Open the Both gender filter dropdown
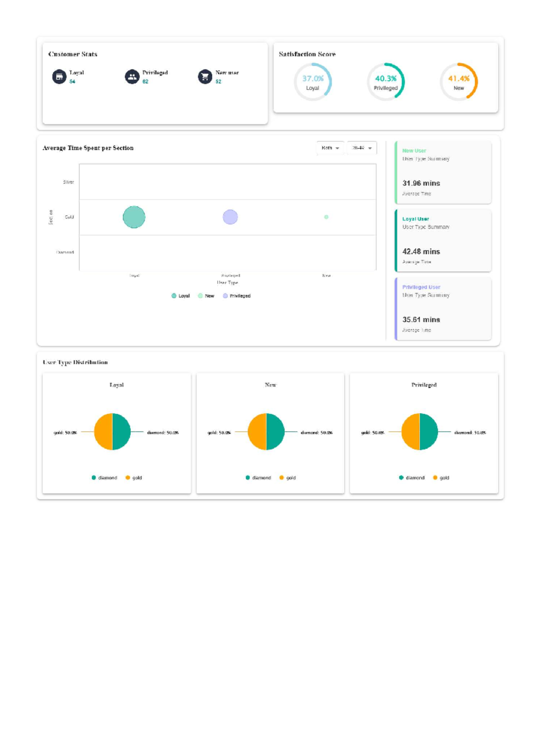 [330, 148]
